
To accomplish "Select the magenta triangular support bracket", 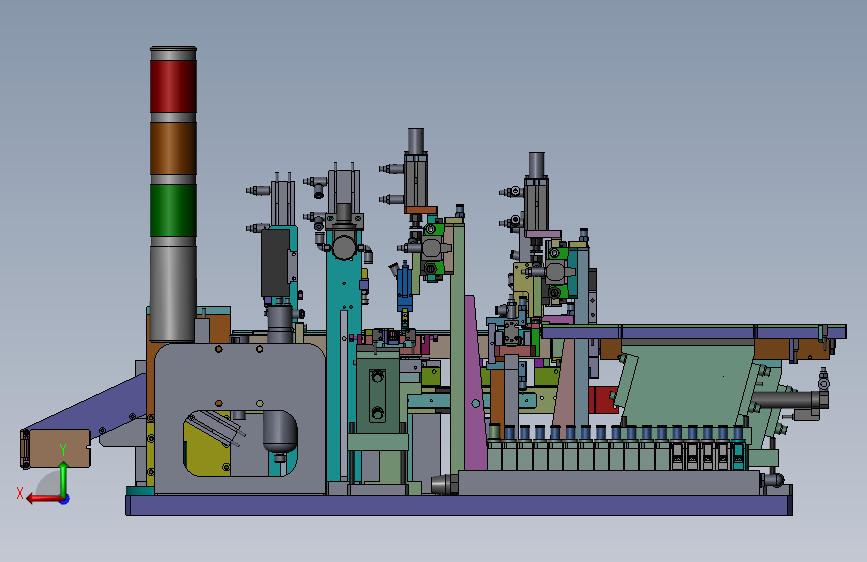I will tap(474, 387).
